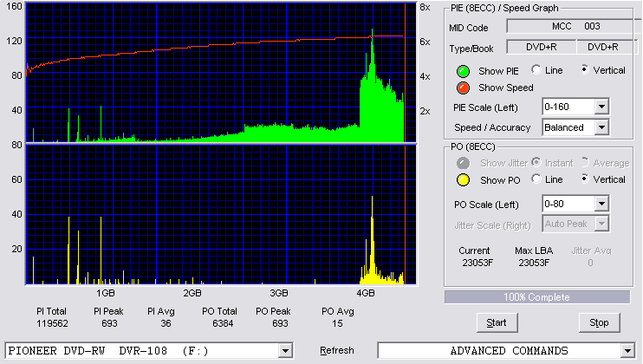Select Vertical mode for PO graph

click(x=585, y=179)
